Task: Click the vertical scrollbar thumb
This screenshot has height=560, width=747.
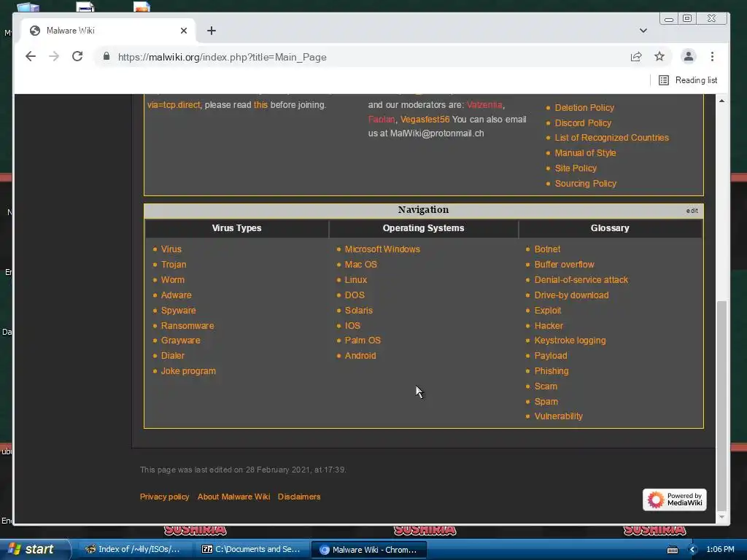Action: [721, 405]
